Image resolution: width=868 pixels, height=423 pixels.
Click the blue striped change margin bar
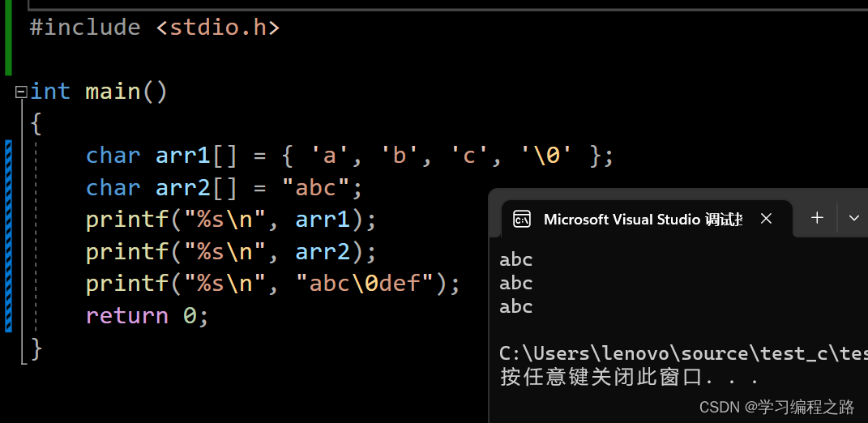(x=8, y=236)
